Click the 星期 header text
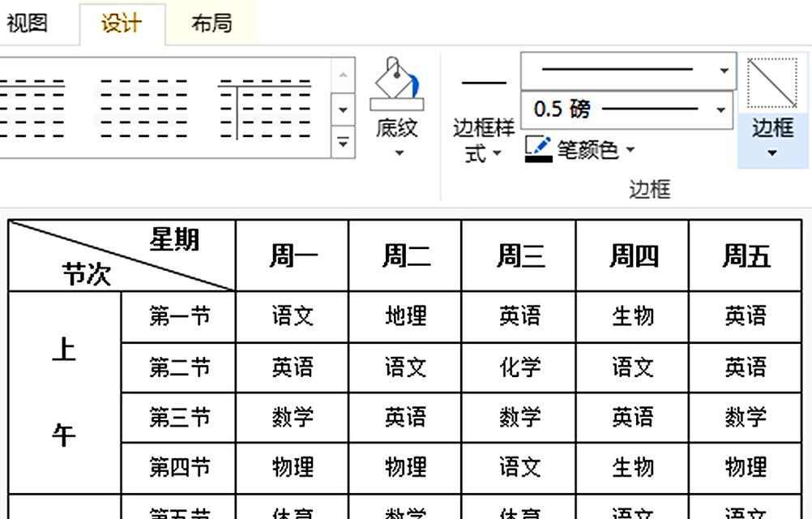 (x=174, y=240)
